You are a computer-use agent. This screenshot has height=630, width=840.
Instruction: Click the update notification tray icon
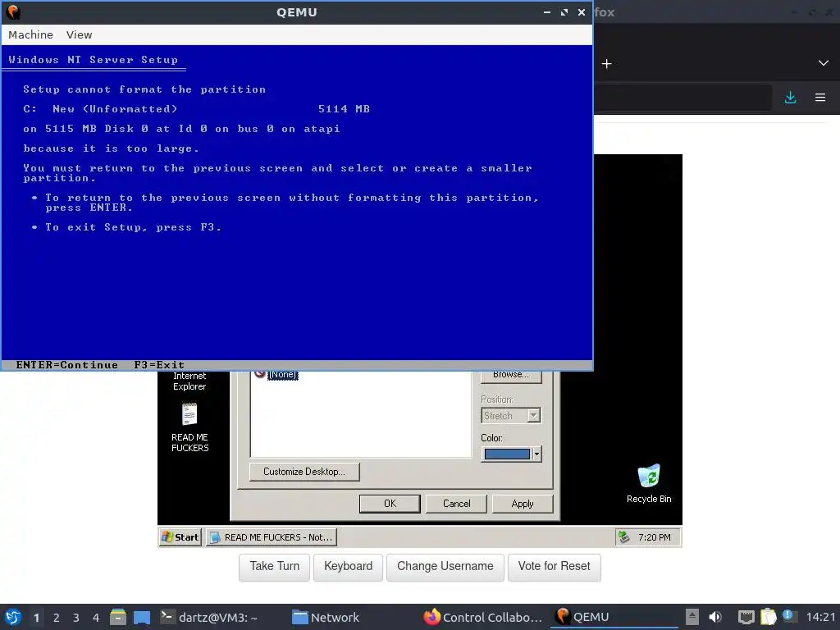tap(788, 615)
